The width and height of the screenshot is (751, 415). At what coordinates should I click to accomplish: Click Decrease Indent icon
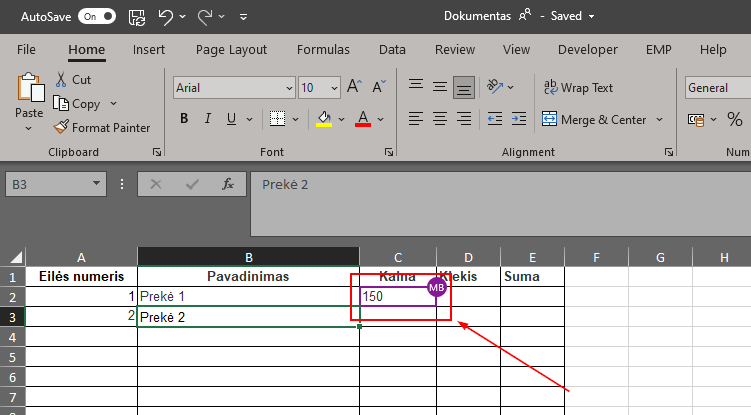(495, 118)
